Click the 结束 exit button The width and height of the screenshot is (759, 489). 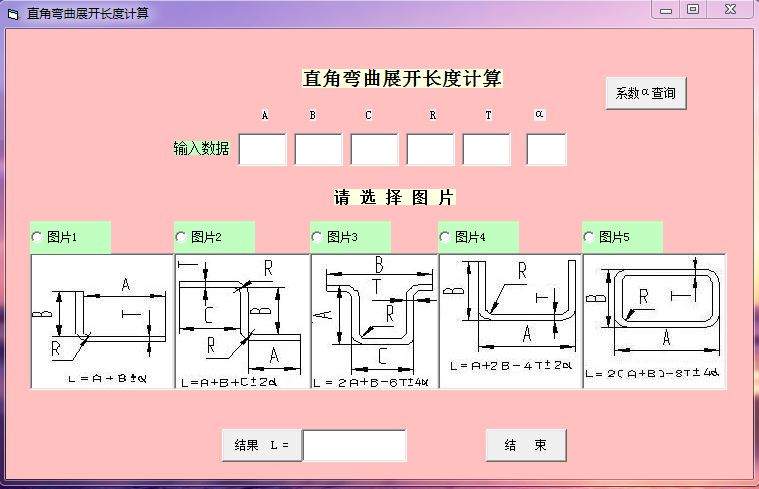526,445
